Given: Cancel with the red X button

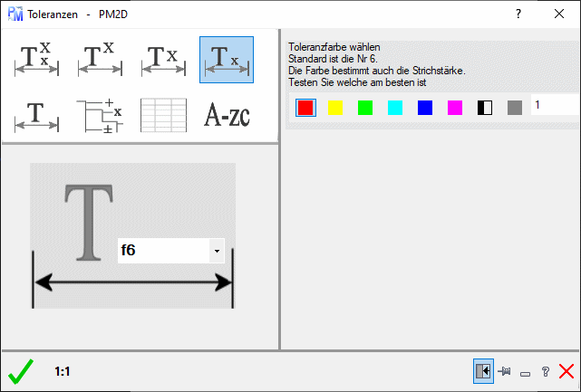Looking at the screenshot, I should click(x=566, y=370).
